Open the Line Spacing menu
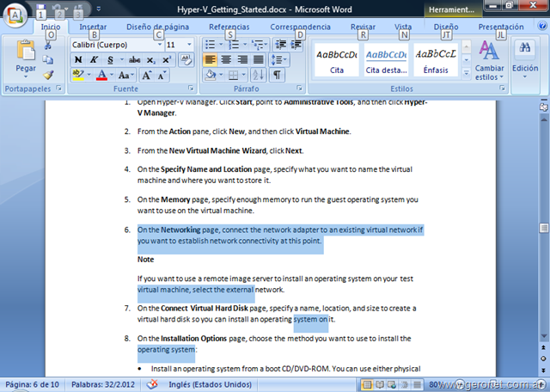The image size is (550, 392). [279, 59]
